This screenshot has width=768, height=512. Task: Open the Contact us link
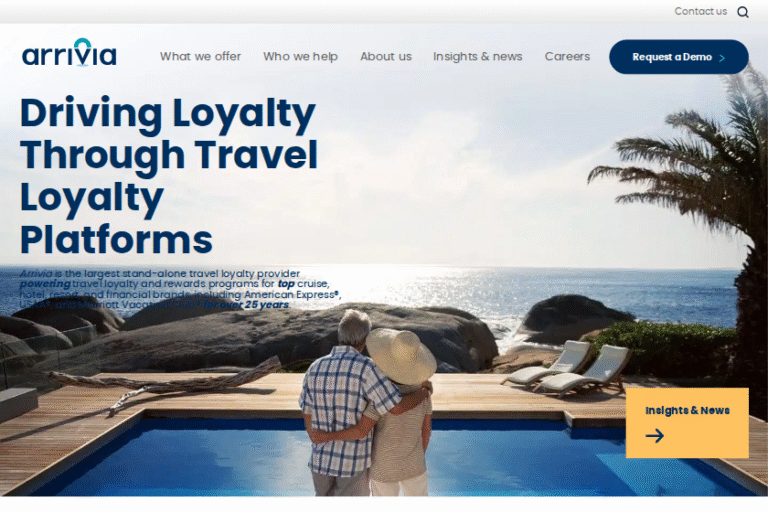click(700, 11)
